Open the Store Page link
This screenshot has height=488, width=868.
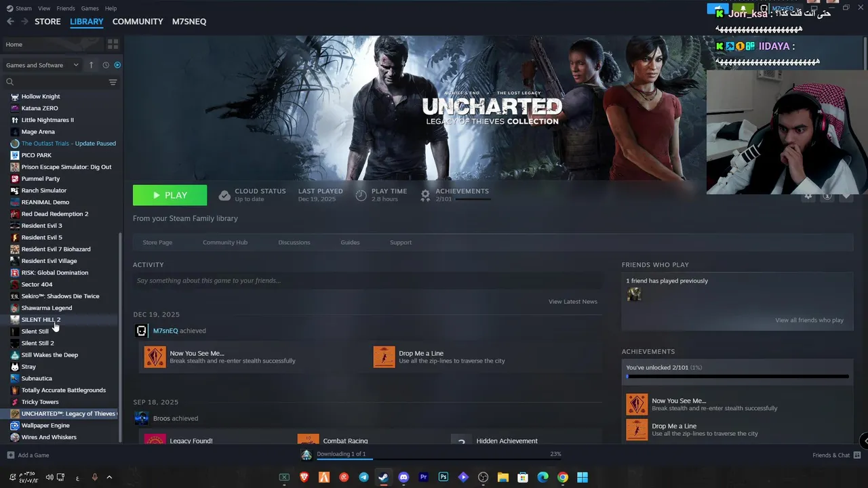tap(157, 242)
